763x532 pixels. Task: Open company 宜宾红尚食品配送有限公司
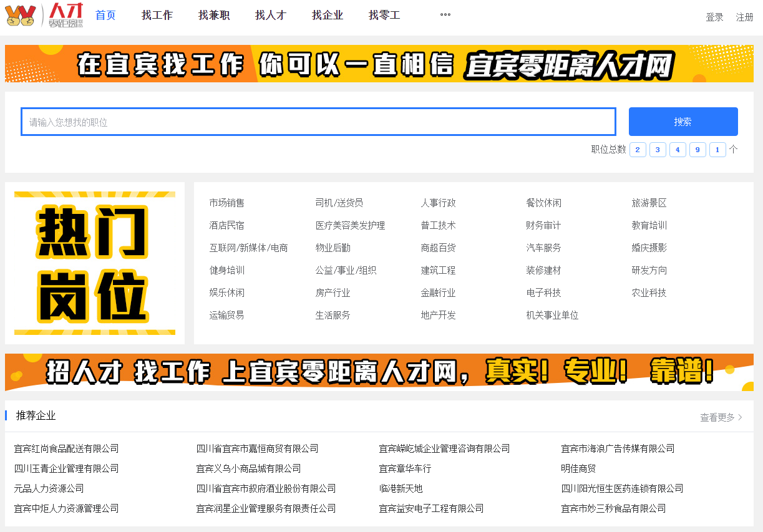[66, 448]
